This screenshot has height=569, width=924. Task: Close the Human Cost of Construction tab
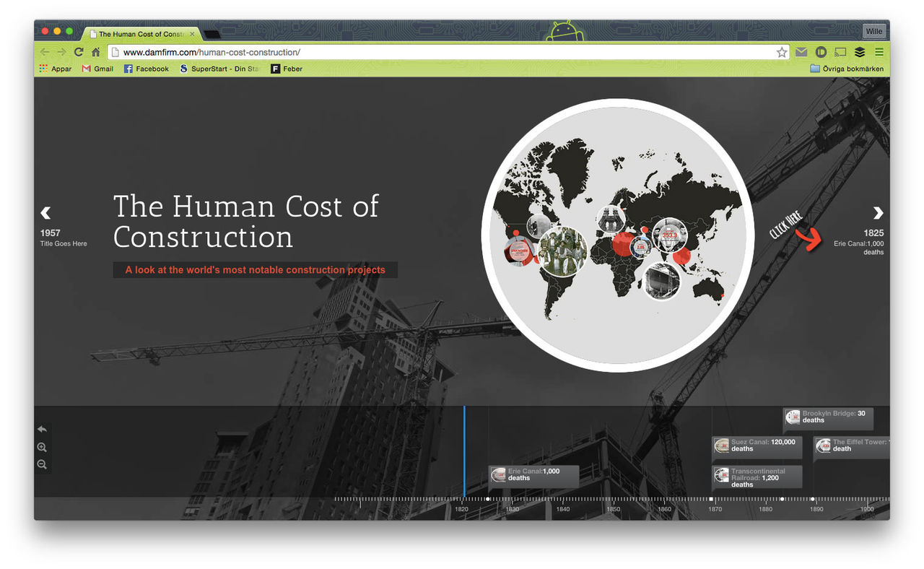[192, 34]
